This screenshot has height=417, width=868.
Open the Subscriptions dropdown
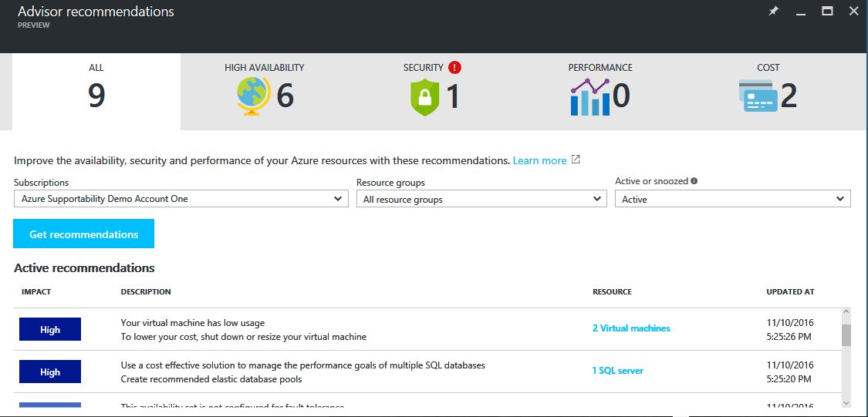tap(181, 199)
